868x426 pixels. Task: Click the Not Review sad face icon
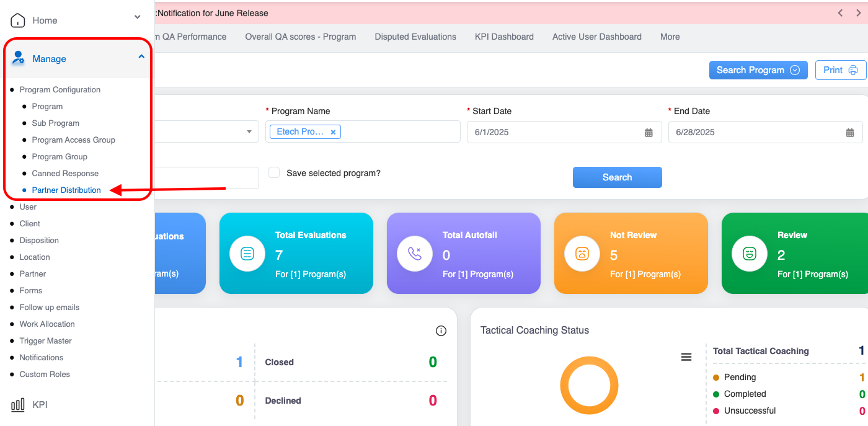[x=582, y=254]
